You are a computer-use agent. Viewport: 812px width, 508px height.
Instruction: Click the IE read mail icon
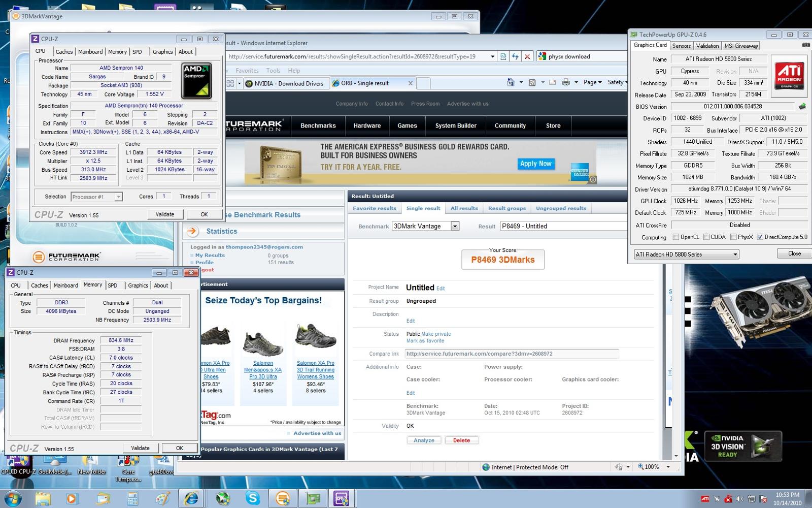tap(552, 82)
